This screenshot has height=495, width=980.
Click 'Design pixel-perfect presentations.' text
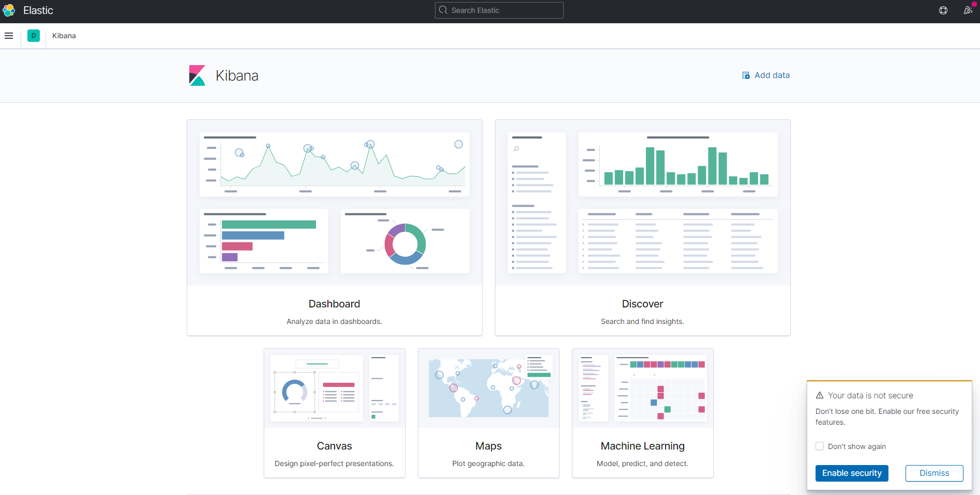click(334, 463)
